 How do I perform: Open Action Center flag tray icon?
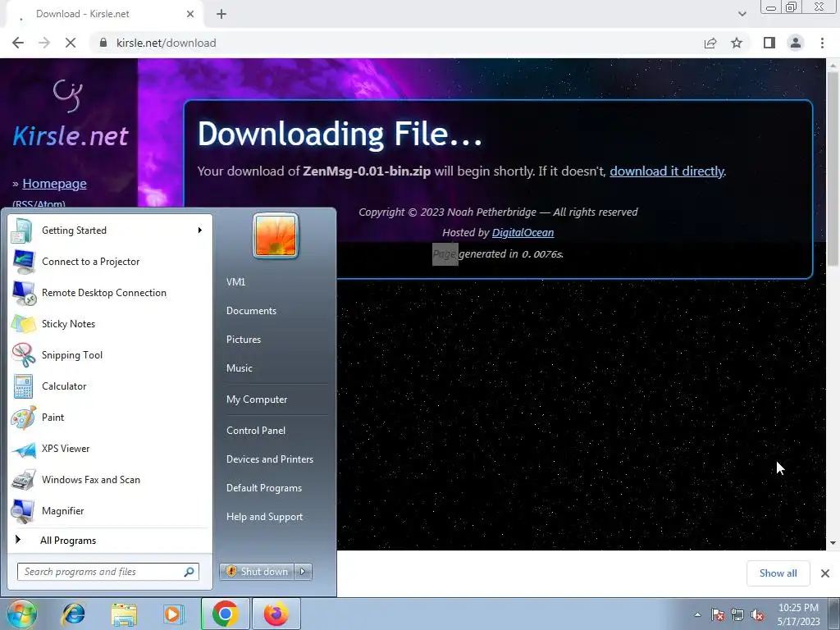point(718,614)
